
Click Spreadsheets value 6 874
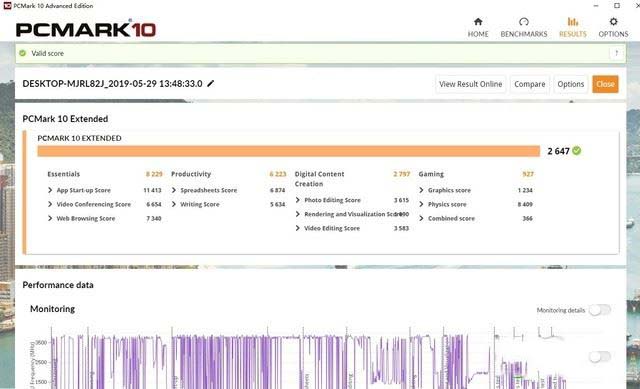[x=278, y=190]
